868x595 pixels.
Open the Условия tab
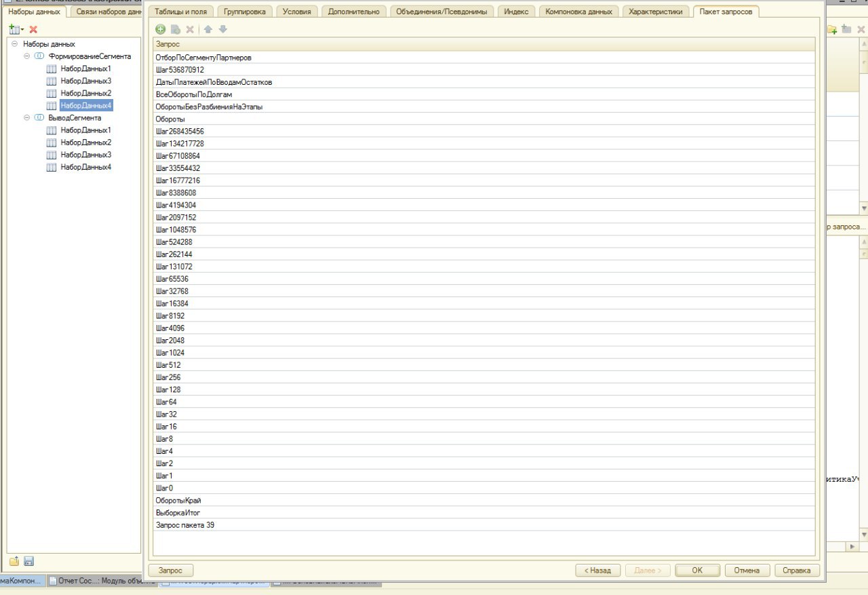pos(297,12)
